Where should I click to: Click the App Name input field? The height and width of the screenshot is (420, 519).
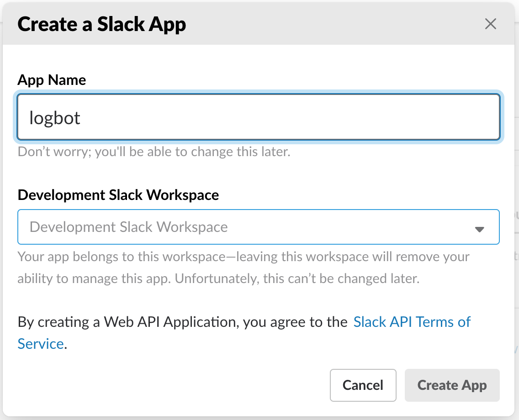258,117
